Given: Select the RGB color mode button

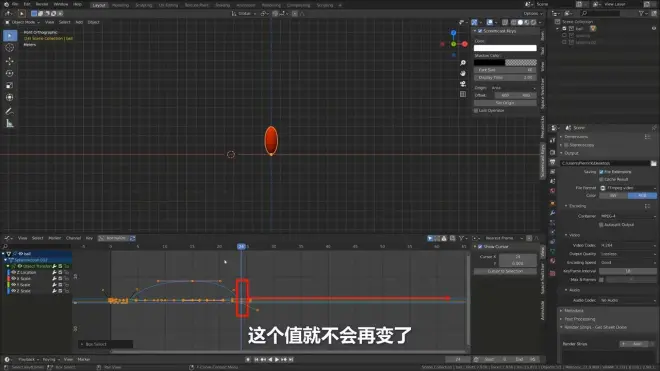Looking at the screenshot, I should click(642, 196).
